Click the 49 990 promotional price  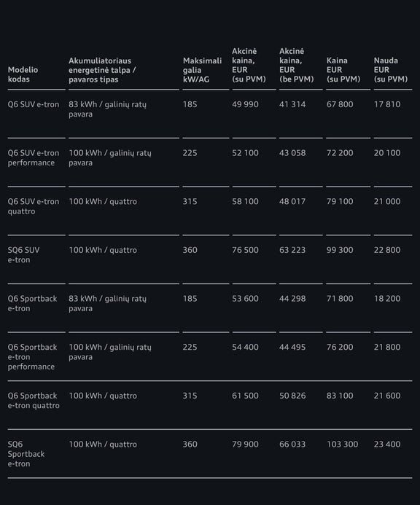tap(245, 104)
